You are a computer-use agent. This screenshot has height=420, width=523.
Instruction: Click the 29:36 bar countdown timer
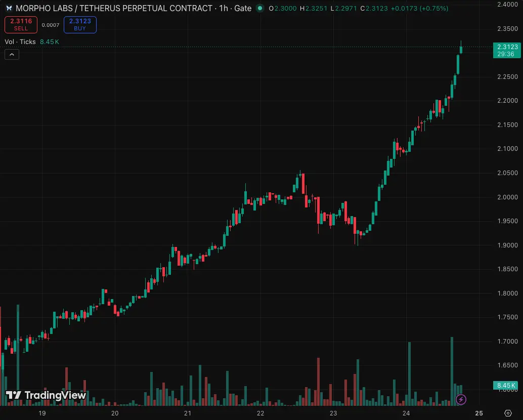pos(506,54)
